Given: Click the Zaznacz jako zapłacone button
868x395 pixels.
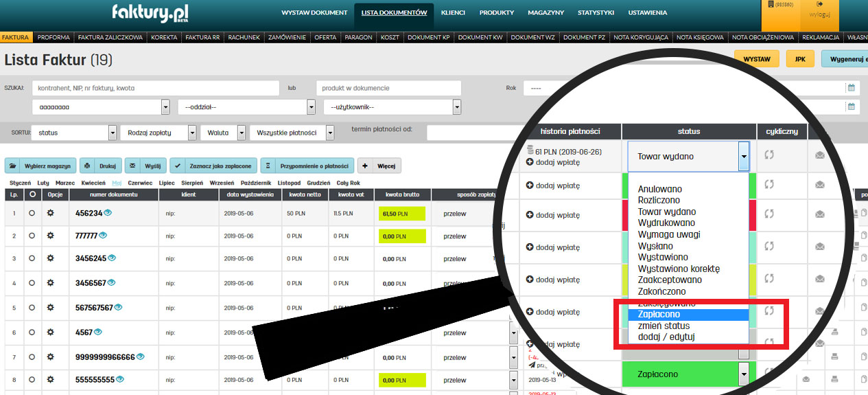Looking at the screenshot, I should click(x=213, y=166).
